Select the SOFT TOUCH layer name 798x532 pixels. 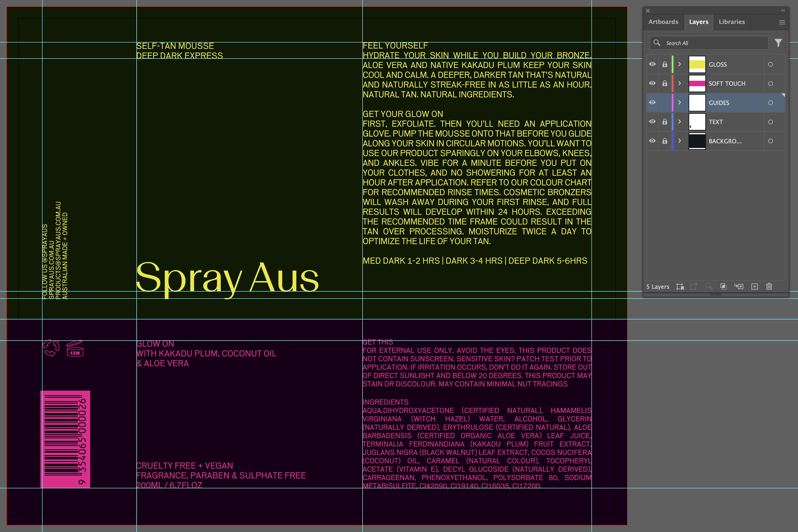pos(727,84)
